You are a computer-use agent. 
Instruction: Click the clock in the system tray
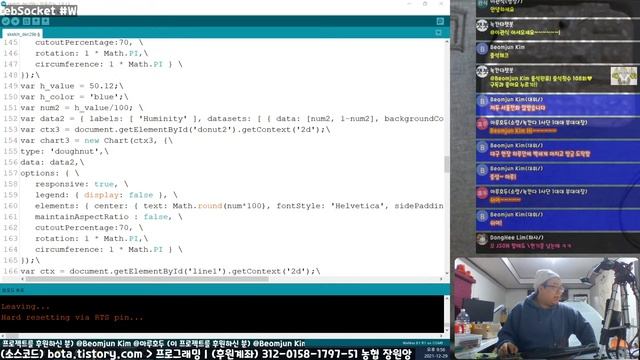pyautogui.click(x=436, y=353)
